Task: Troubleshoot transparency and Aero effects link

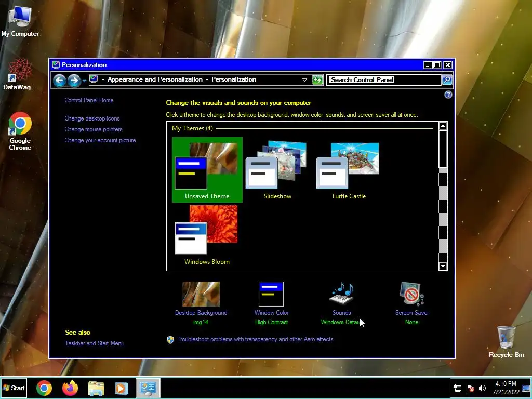Action: [x=255, y=339]
